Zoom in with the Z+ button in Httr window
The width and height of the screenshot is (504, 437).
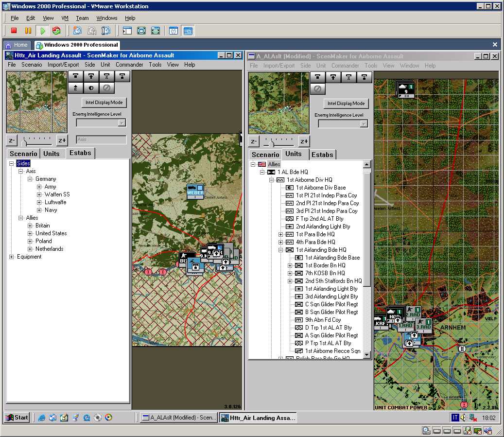tap(62, 140)
